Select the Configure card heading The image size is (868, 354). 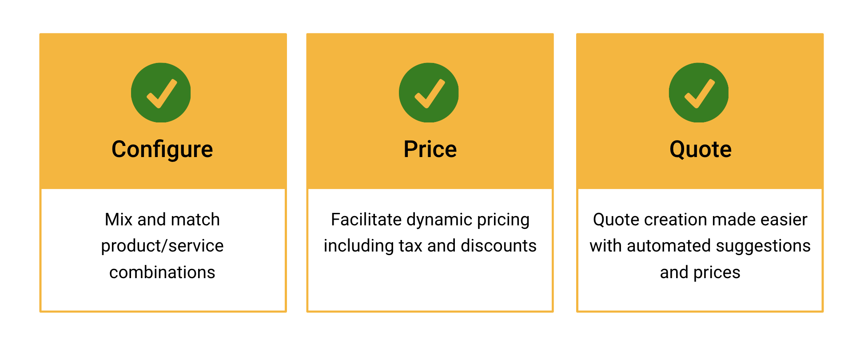click(x=162, y=149)
